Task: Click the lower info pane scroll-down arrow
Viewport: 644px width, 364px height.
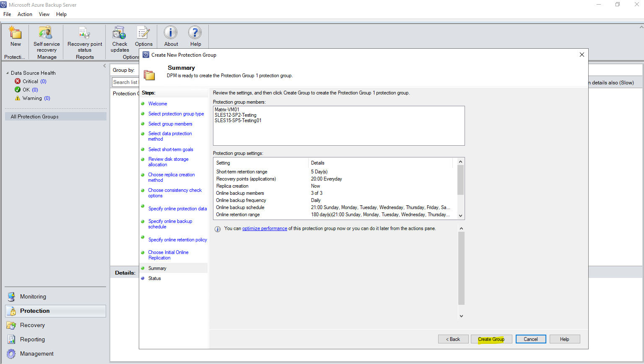Action: point(461,316)
